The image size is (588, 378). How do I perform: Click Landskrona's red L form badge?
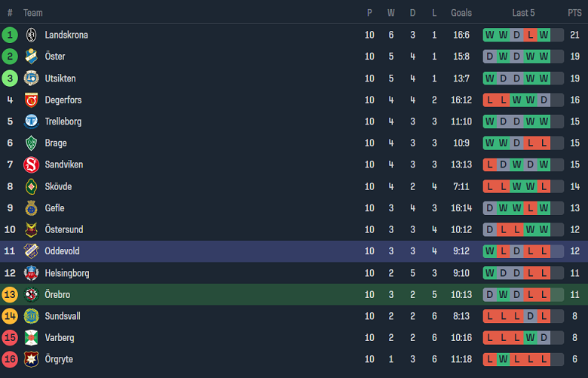tap(531, 35)
